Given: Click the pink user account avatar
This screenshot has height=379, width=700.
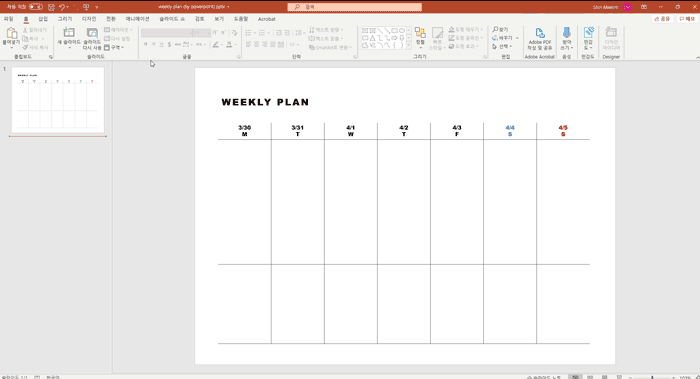Looking at the screenshot, I should 627,7.
